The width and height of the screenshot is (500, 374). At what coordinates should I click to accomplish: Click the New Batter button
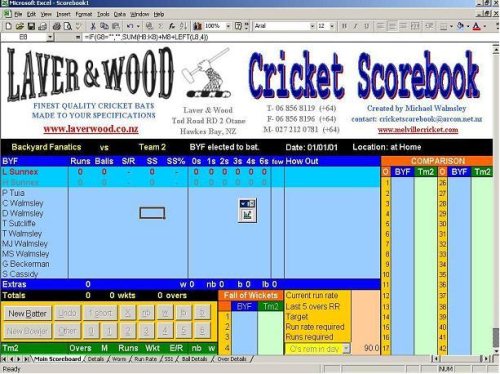pyautogui.click(x=28, y=313)
